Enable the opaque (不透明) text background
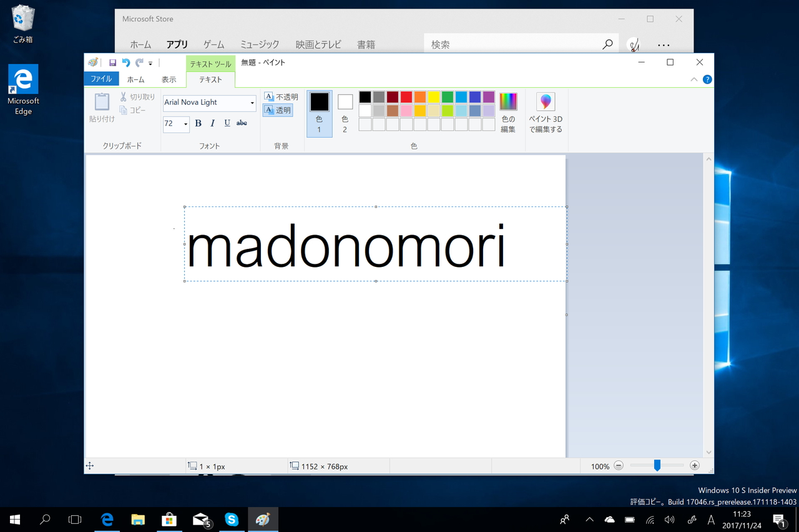The width and height of the screenshot is (799, 532). point(281,97)
